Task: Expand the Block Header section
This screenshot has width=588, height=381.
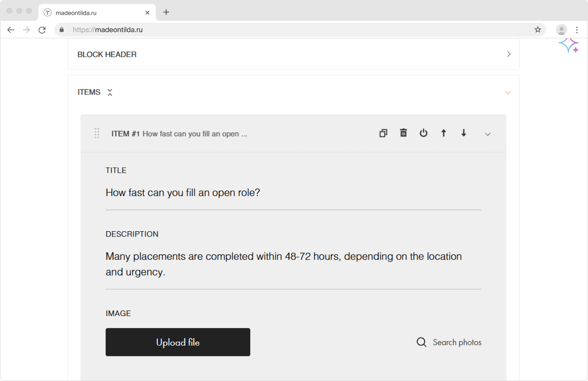Action: 509,54
